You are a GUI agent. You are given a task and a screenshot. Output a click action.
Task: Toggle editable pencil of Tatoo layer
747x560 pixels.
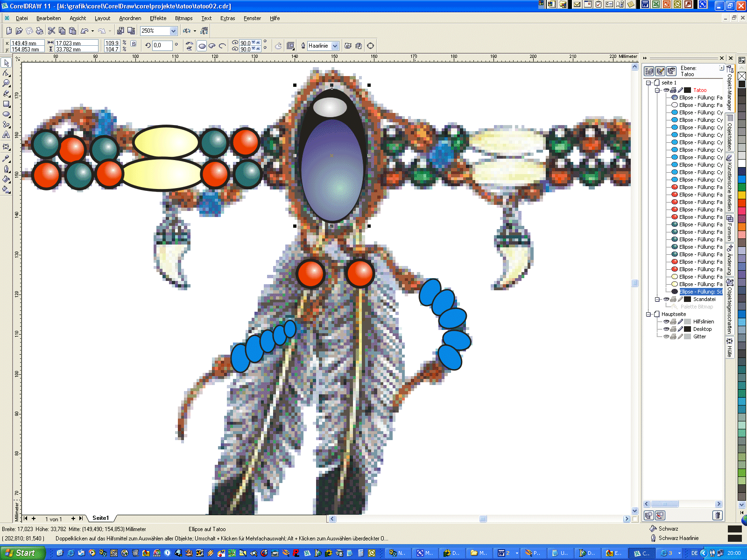(680, 90)
